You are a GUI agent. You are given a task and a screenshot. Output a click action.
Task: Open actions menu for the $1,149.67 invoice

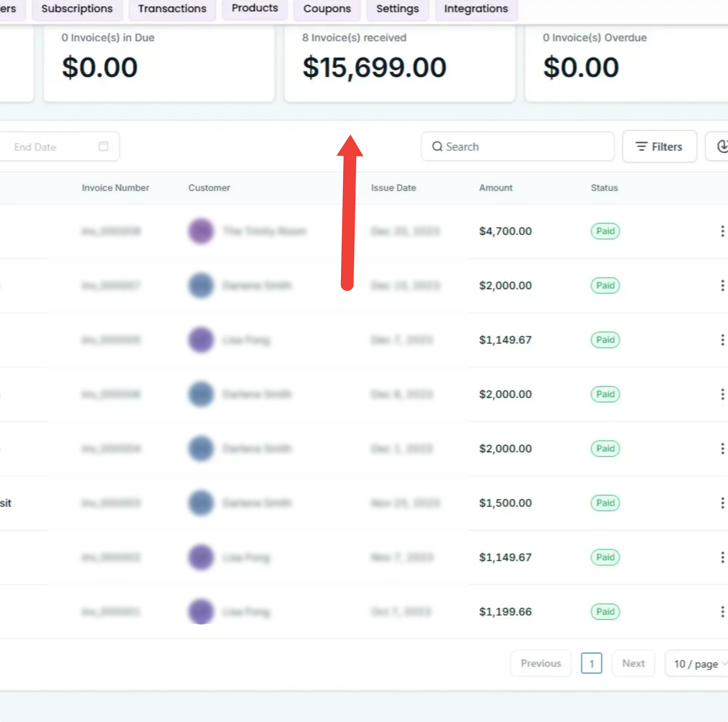tap(723, 340)
